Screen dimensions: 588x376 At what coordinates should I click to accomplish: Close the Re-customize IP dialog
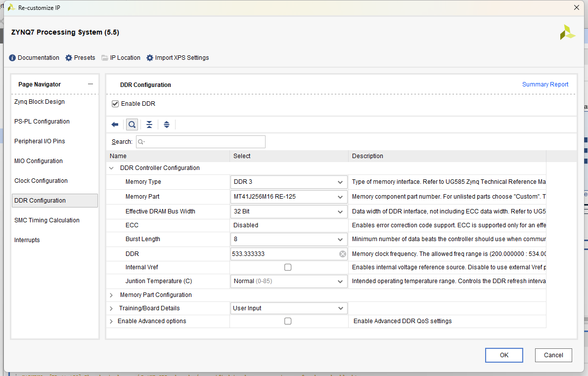[x=576, y=7]
